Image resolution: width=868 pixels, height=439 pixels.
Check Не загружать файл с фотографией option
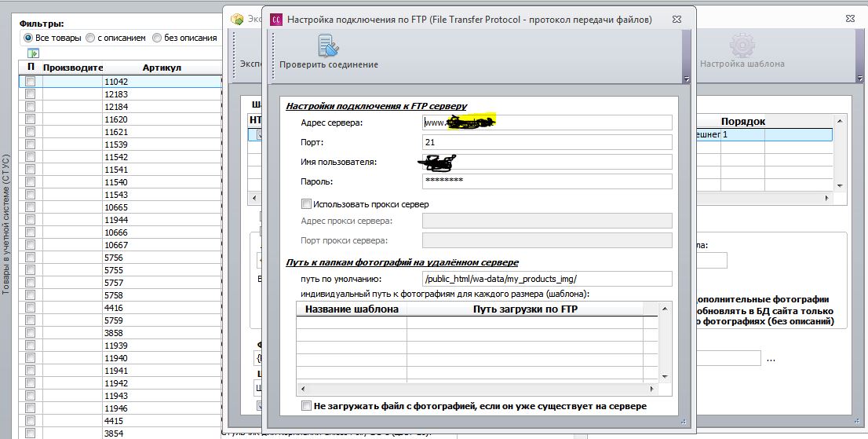(306, 406)
